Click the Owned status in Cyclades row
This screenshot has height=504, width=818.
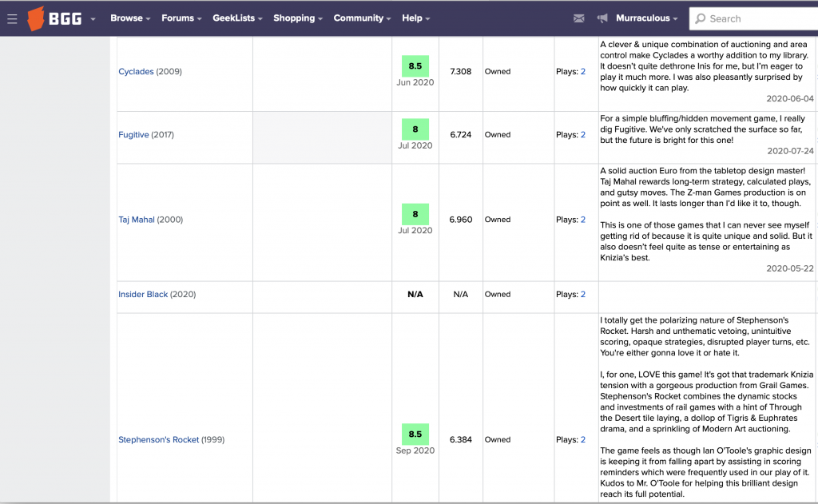click(498, 71)
